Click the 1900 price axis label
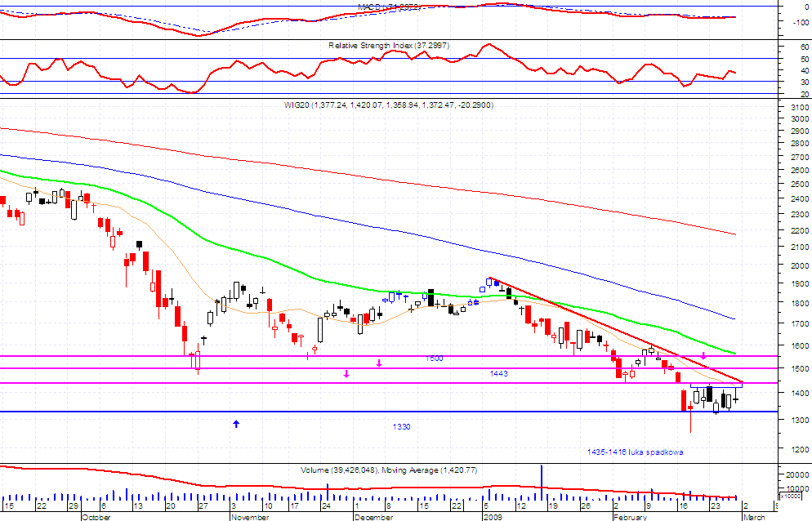The height and width of the screenshot is (521, 812). [800, 284]
